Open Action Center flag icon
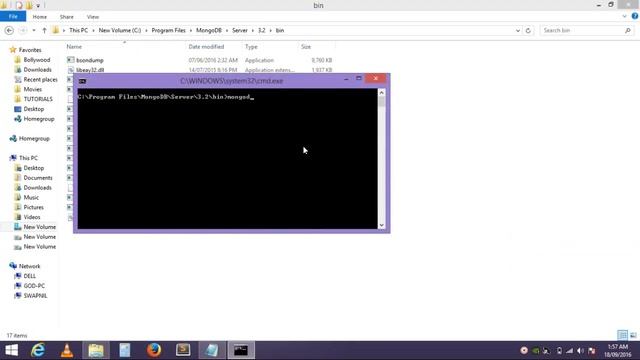 (x=591, y=351)
